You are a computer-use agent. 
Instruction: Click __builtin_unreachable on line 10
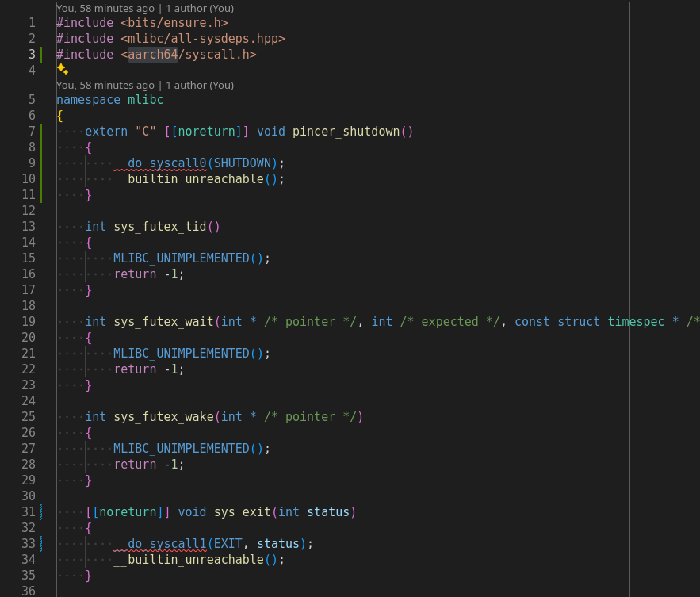189,179
